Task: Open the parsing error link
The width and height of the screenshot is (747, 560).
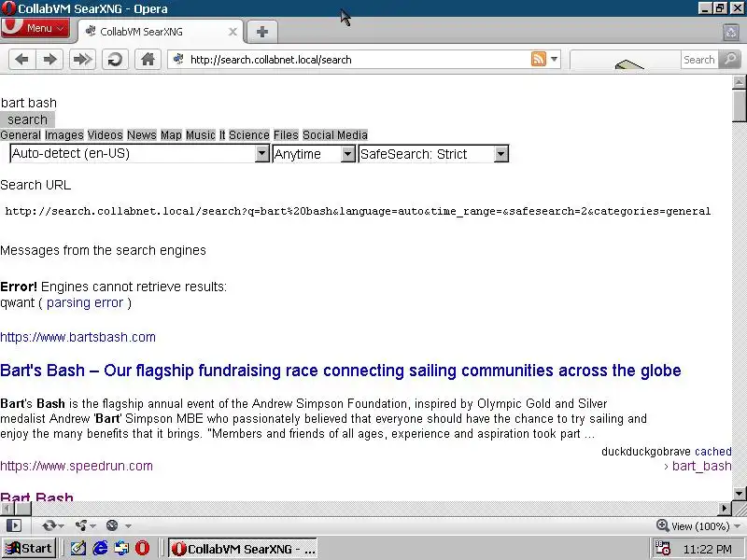Action: 85,302
